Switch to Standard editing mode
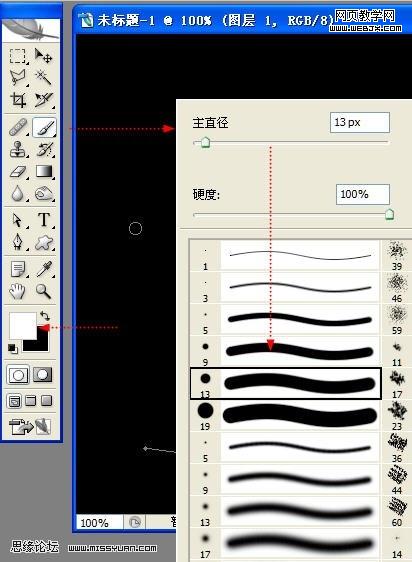The height and width of the screenshot is (562, 412). click(x=18, y=375)
